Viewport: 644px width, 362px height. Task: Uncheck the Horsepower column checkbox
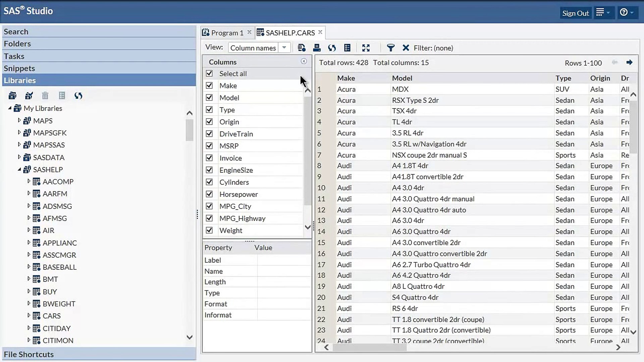point(209,194)
